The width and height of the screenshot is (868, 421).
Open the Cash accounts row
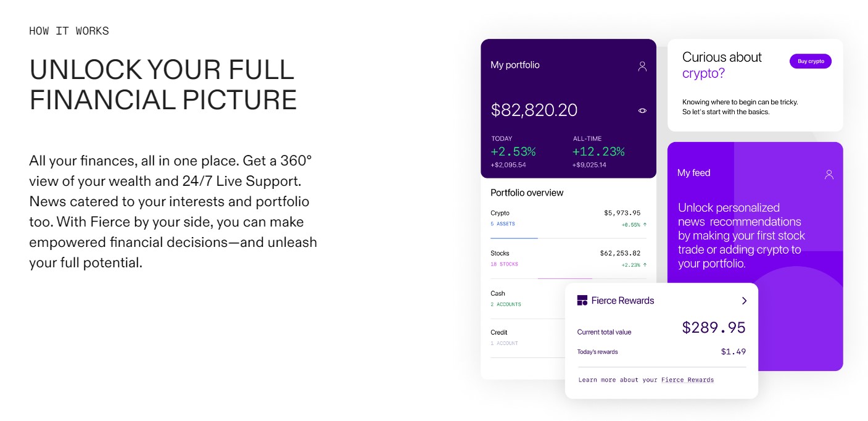click(x=524, y=299)
